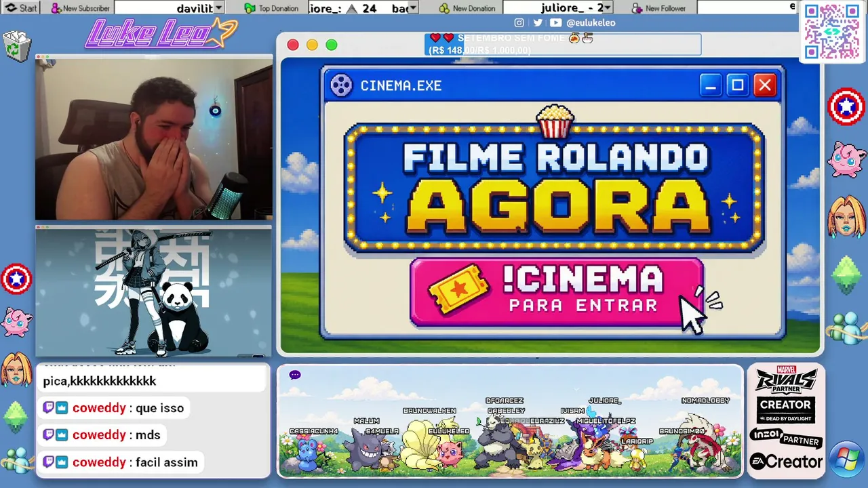The image size is (868, 488).
Task: Click the New Subscriber label in the top bar
Action: [x=86, y=8]
